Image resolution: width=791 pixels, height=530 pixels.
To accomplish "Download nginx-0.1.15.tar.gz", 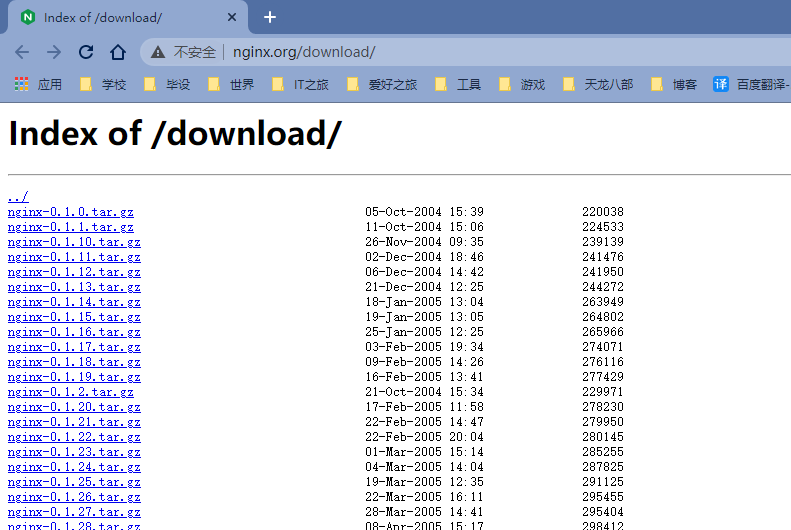I will pyautogui.click(x=74, y=317).
